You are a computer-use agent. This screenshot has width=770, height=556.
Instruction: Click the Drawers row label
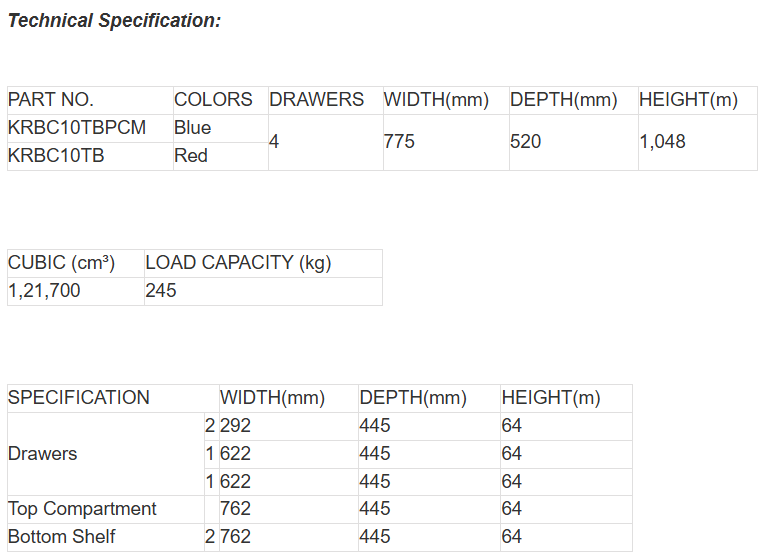click(43, 454)
